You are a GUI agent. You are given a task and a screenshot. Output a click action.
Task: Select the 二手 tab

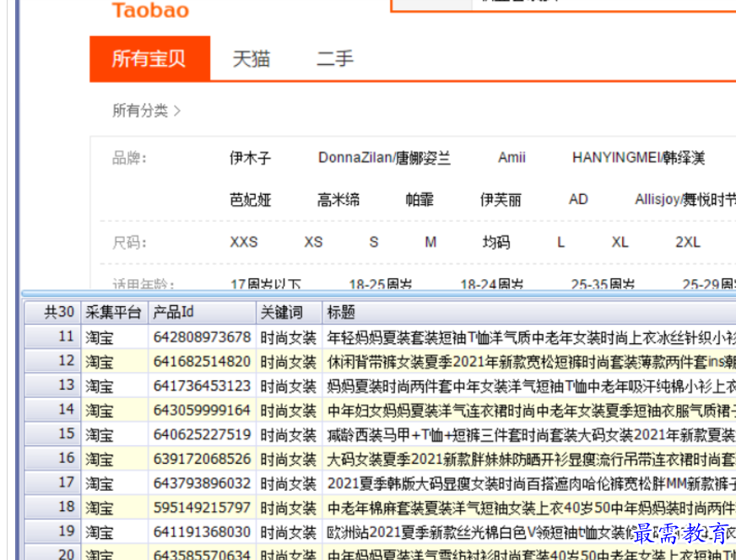335,59
